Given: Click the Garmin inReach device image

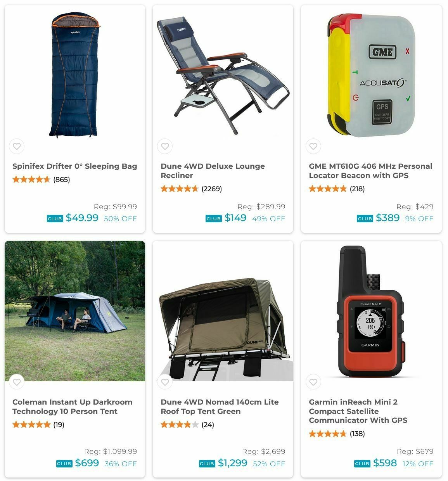Looking at the screenshot, I should 371,311.
